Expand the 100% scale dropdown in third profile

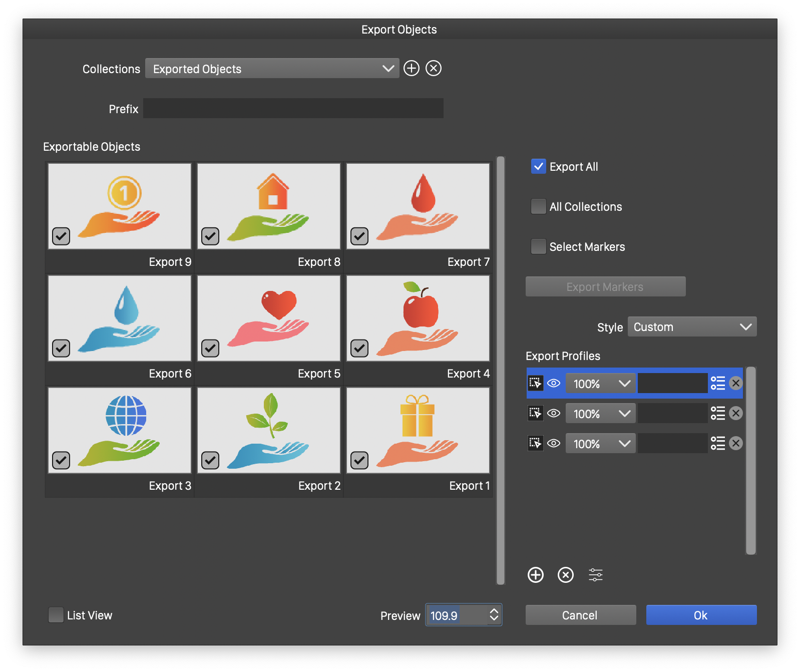pyautogui.click(x=600, y=444)
